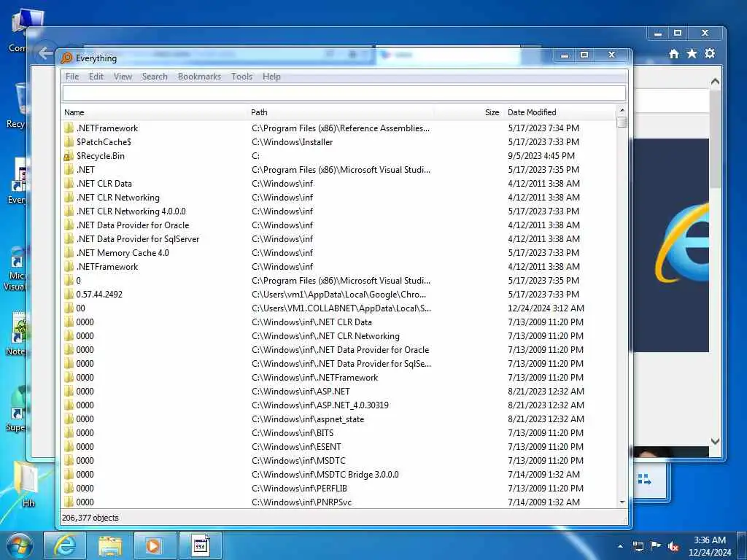This screenshot has height=560, width=747.
Task: Select folder icon for .NET CLR Networking 4.0.0.0
Action: tap(69, 211)
